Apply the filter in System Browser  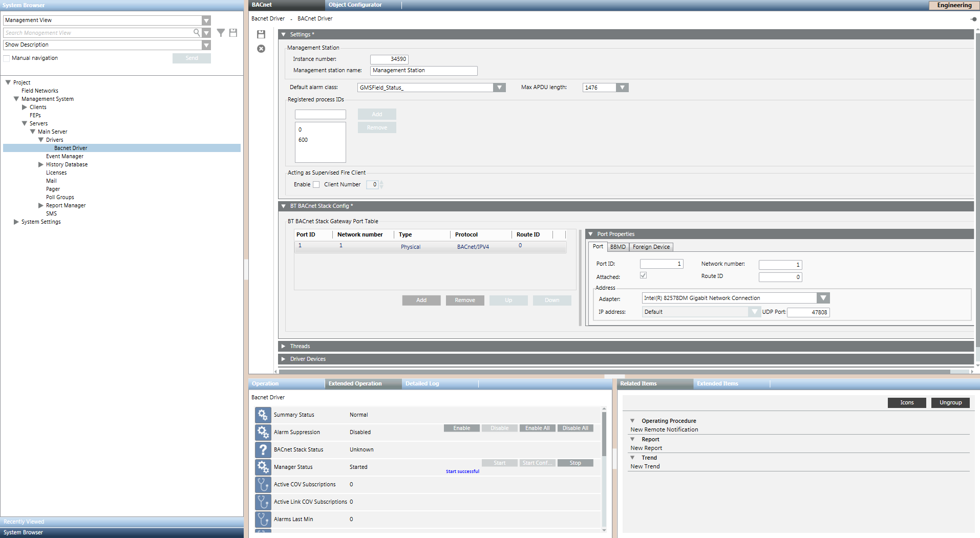click(x=221, y=32)
